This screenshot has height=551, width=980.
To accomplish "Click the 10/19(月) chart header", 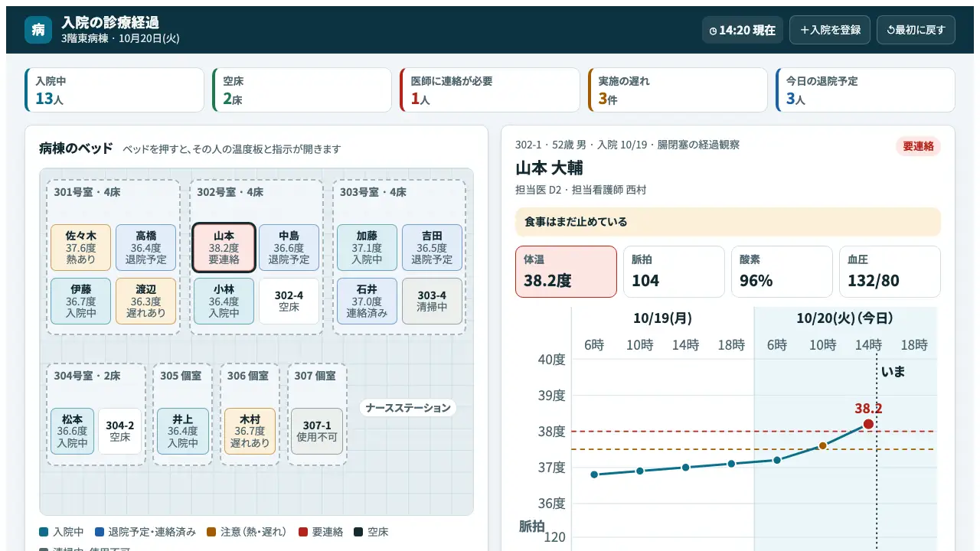I will pyautogui.click(x=662, y=318).
